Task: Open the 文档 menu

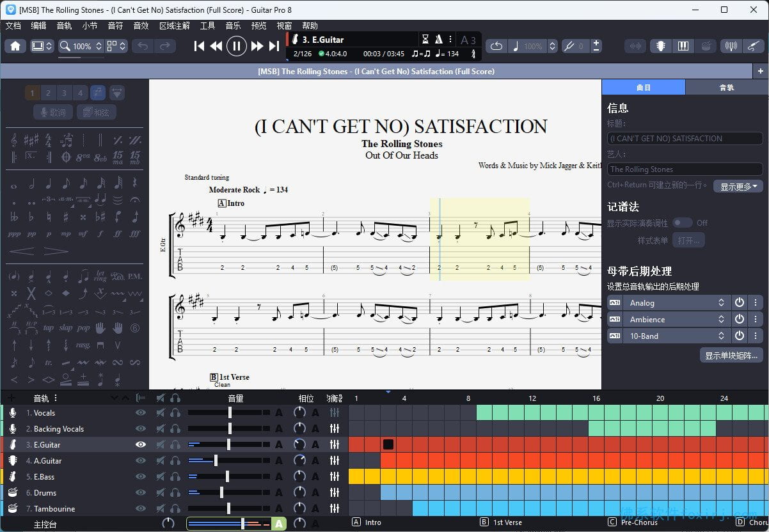Action: (13, 26)
